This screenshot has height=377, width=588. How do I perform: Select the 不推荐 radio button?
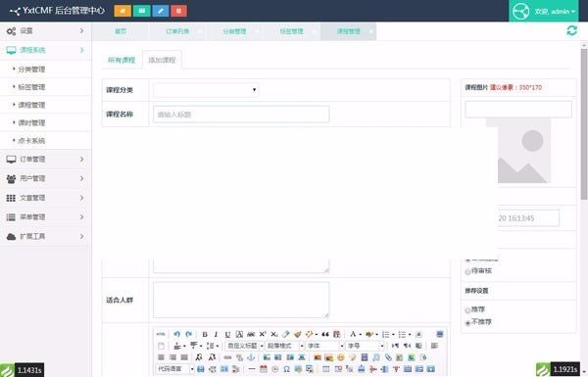pyautogui.click(x=467, y=323)
